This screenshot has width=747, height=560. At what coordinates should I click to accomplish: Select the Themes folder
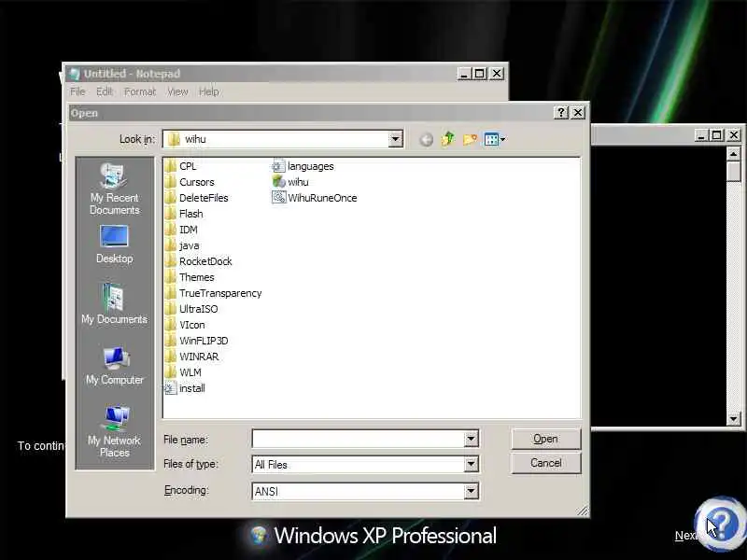190,277
